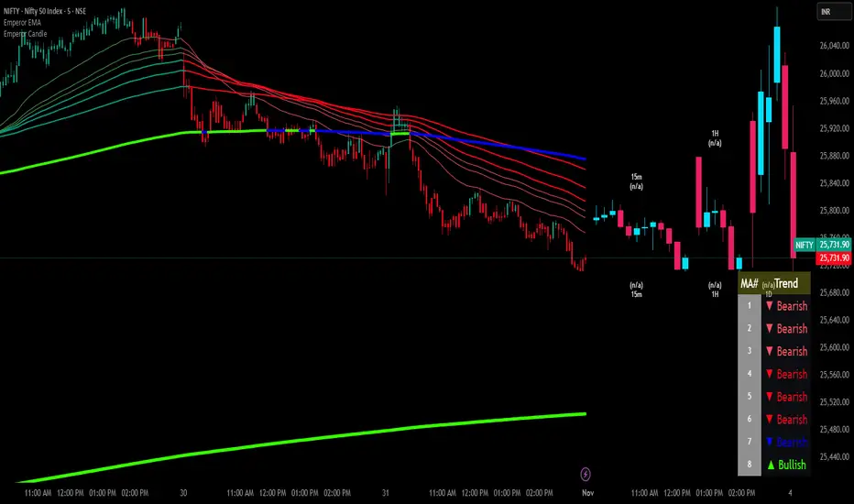Click the green Bullish cell in row 8

pyautogui.click(x=786, y=465)
